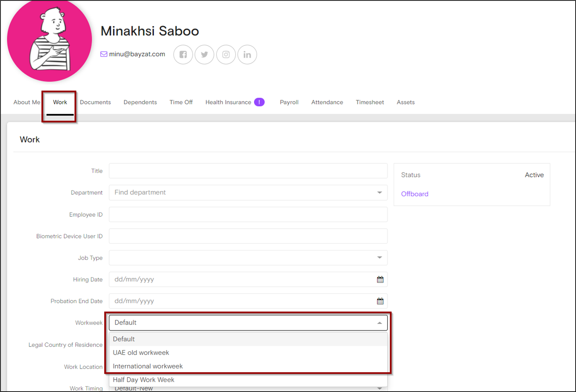
Task: Click the Title input field
Action: (x=248, y=171)
